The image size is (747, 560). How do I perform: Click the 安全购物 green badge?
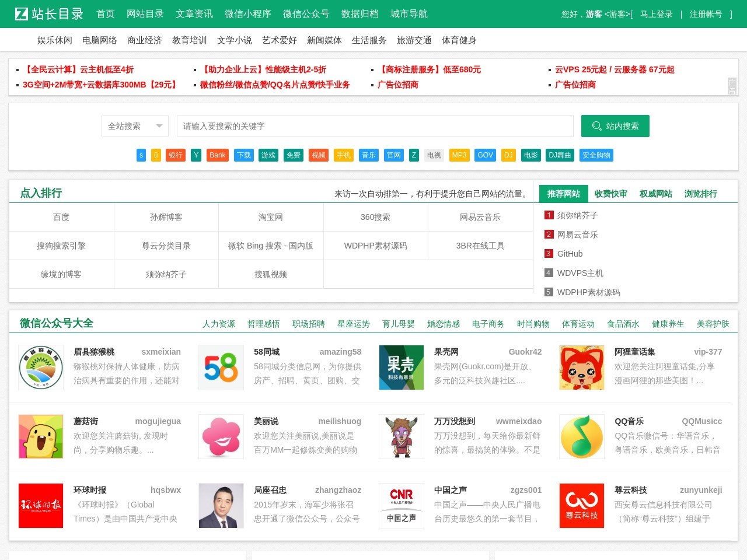(x=596, y=155)
